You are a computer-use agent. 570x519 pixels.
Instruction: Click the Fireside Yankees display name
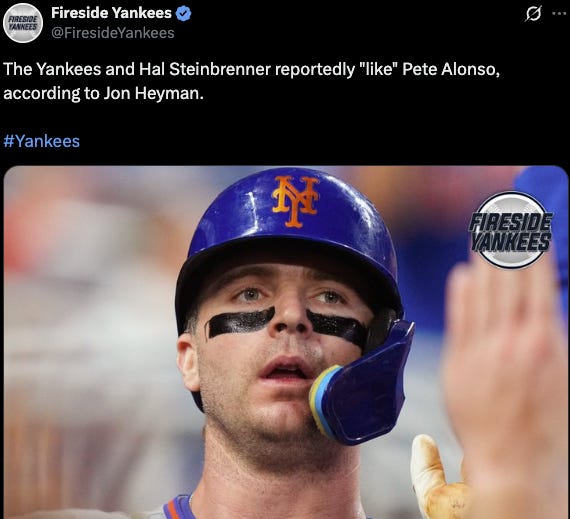point(111,13)
